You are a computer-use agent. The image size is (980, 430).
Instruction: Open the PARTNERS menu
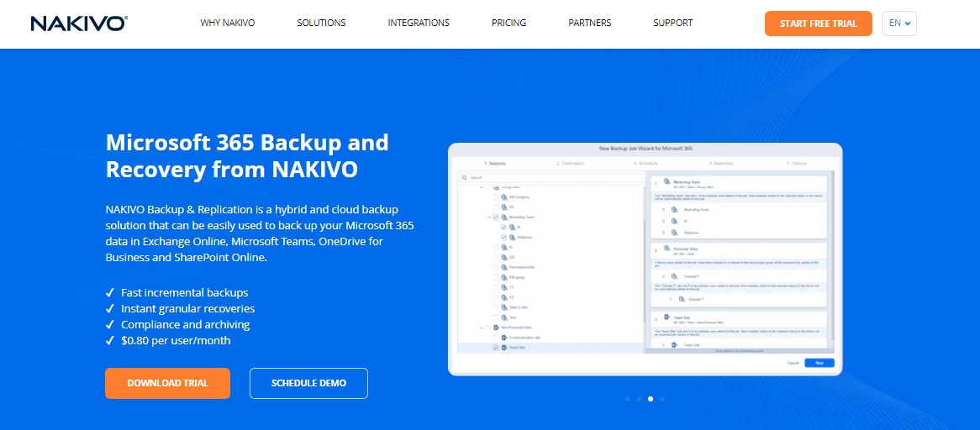point(590,23)
